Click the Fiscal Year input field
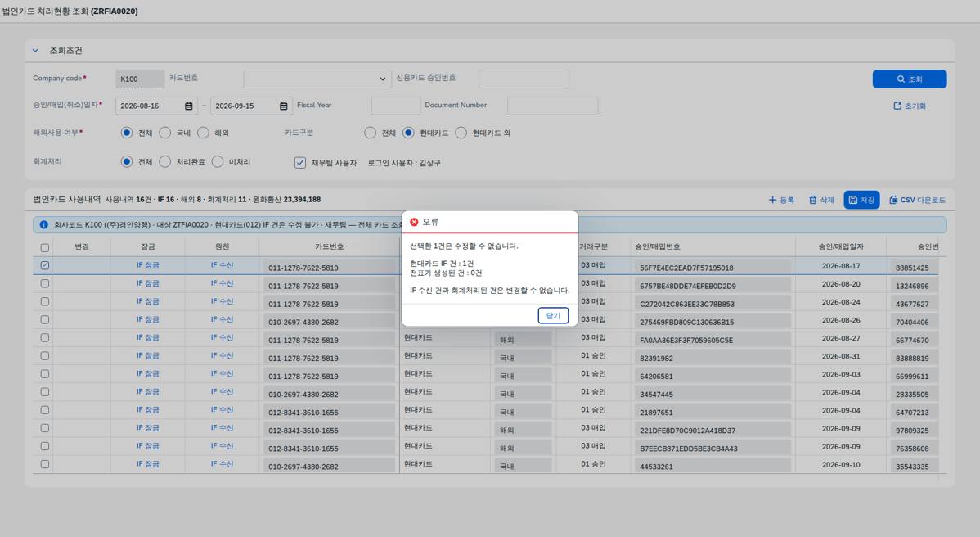The height and width of the screenshot is (537, 980). pyautogui.click(x=396, y=106)
